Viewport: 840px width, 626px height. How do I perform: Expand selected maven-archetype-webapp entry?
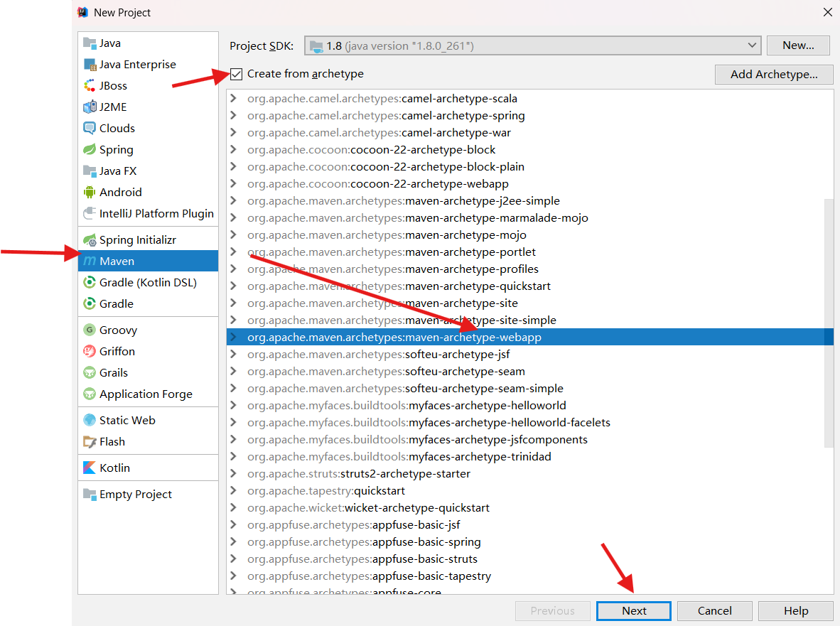[233, 338]
